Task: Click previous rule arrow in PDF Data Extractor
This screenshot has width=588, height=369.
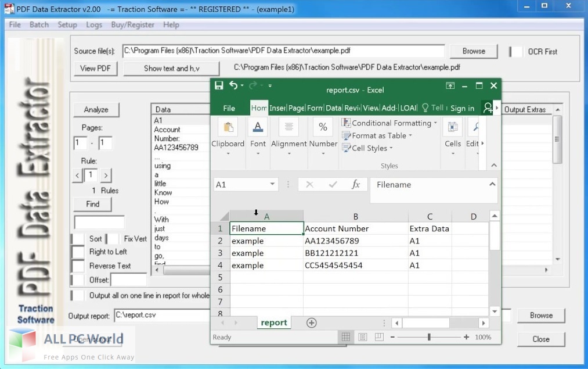Action: [x=77, y=175]
